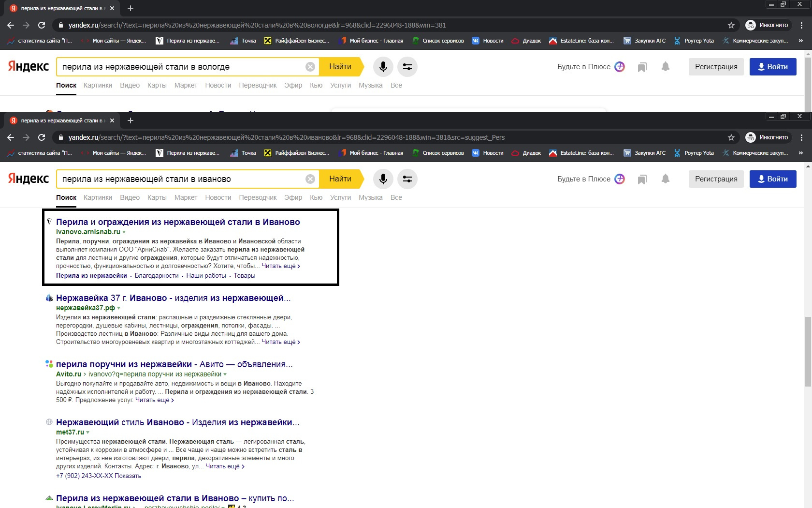The height and width of the screenshot is (508, 812).
Task: Open the Благодарности sitelink under arnisnab result
Action: pyautogui.click(x=157, y=276)
